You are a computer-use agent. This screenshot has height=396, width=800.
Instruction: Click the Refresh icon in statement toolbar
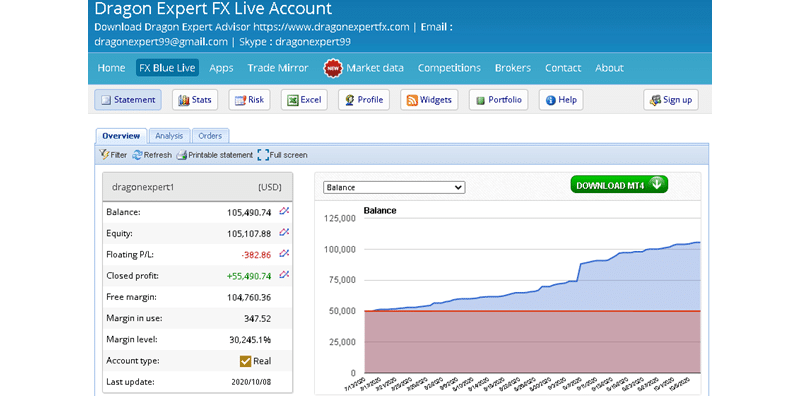(x=137, y=155)
